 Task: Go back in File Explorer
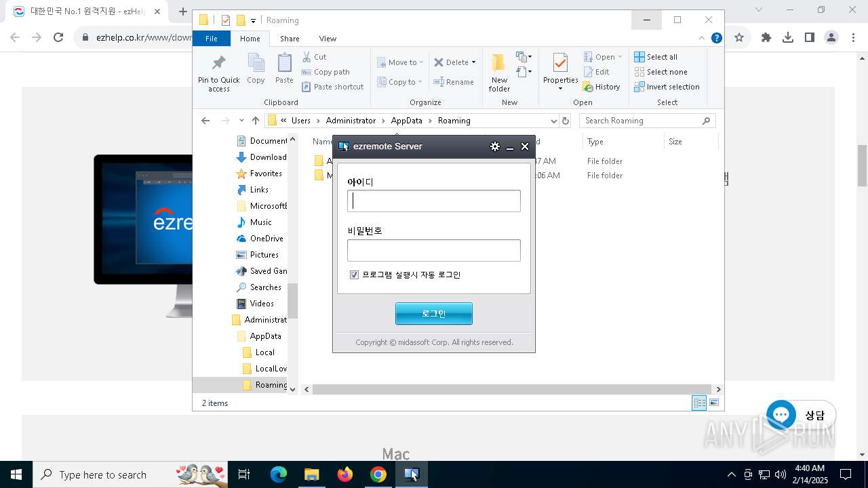click(x=205, y=121)
